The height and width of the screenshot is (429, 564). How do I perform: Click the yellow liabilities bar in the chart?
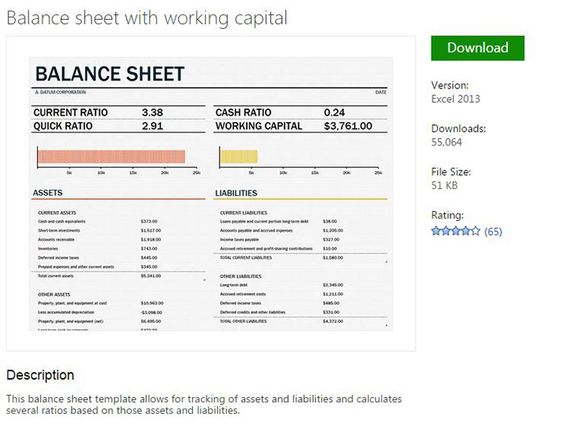pos(239,157)
